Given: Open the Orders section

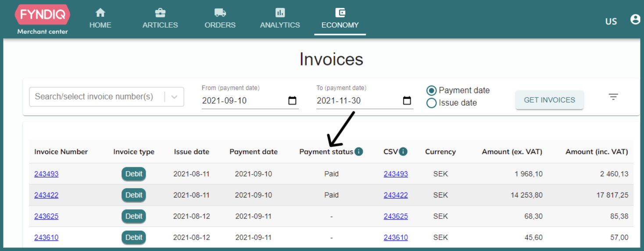Looking at the screenshot, I should click(x=220, y=19).
